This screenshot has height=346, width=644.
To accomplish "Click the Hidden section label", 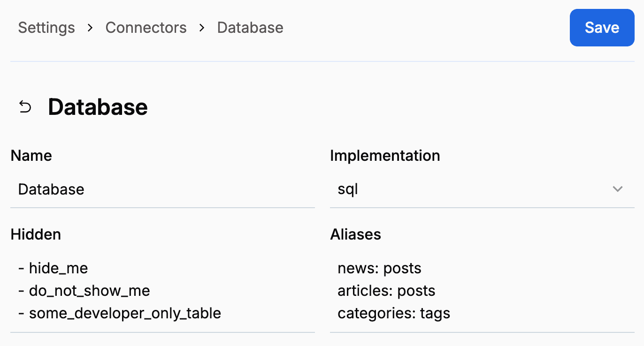I will pos(36,234).
